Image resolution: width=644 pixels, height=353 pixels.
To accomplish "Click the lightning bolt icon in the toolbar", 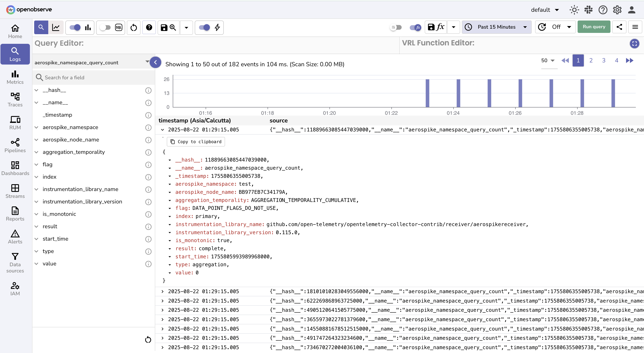I will point(217,28).
